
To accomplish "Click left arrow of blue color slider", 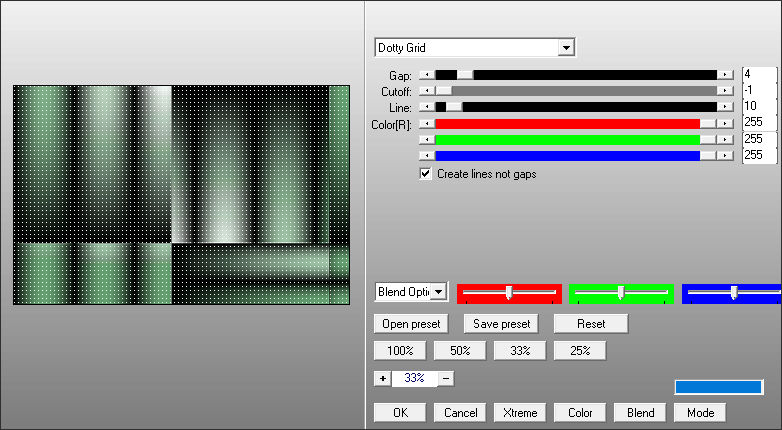I will (x=427, y=155).
